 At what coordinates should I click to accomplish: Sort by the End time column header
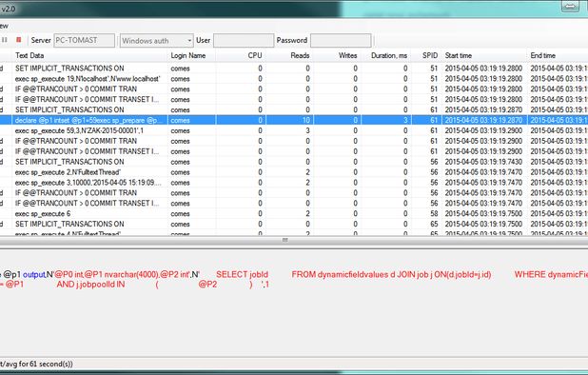tap(558, 55)
